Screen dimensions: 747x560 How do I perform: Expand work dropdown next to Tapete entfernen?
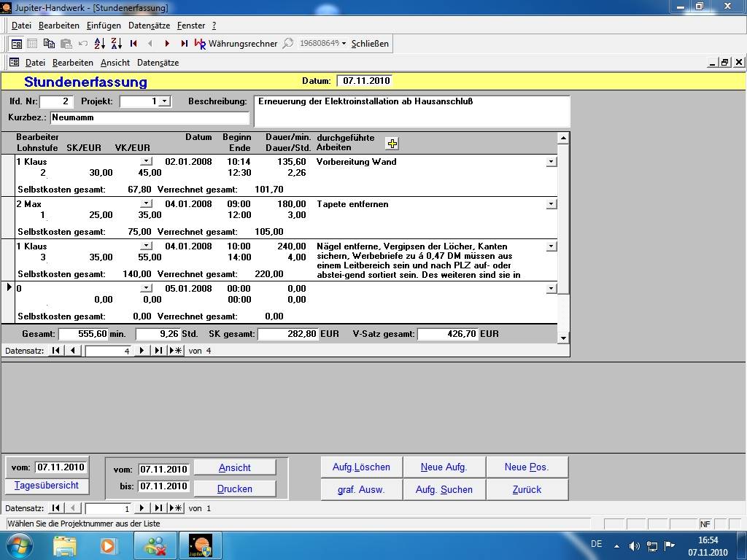click(x=551, y=205)
